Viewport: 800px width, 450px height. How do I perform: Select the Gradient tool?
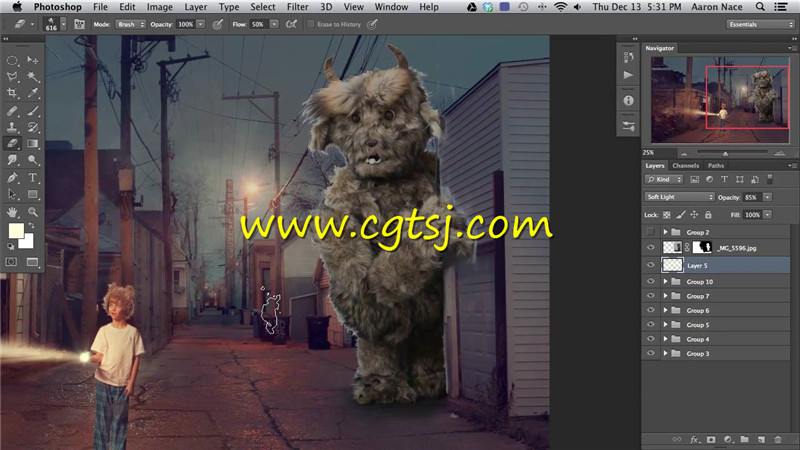[33, 143]
